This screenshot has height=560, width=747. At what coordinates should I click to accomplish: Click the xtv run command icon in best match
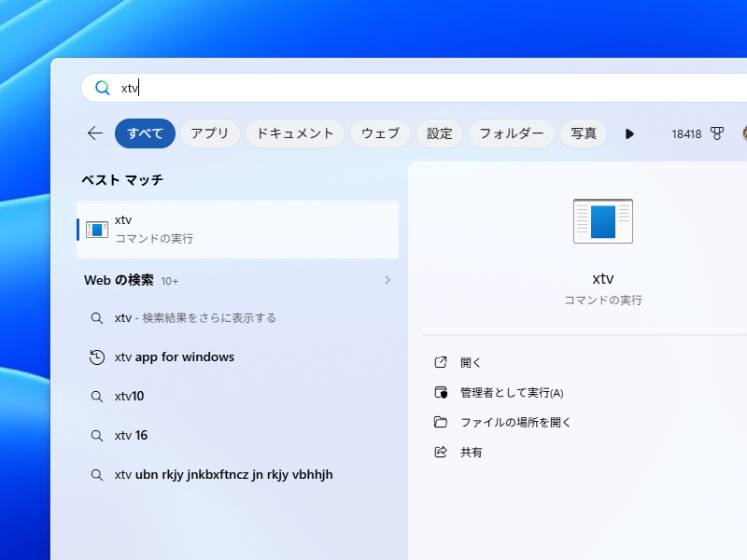pyautogui.click(x=97, y=230)
